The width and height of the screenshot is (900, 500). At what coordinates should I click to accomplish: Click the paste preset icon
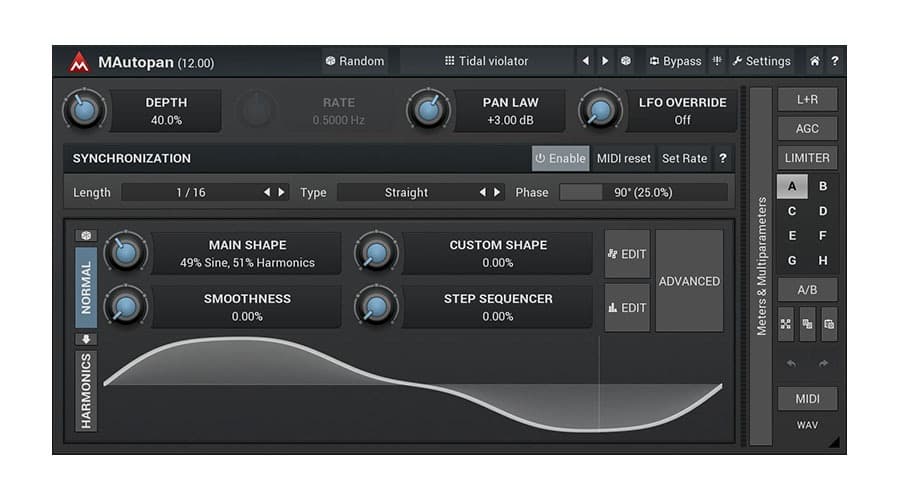tap(829, 324)
